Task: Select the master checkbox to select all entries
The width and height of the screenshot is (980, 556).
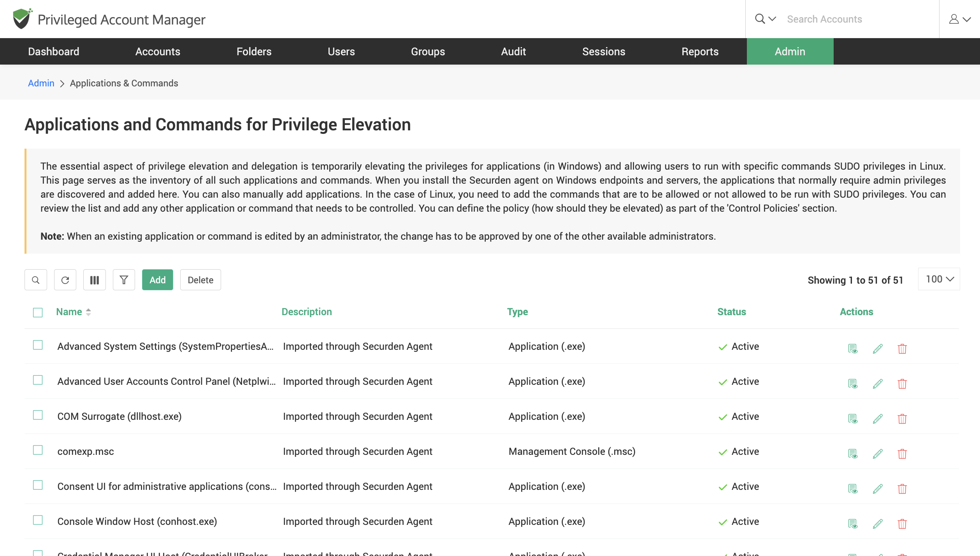Action: coord(38,312)
